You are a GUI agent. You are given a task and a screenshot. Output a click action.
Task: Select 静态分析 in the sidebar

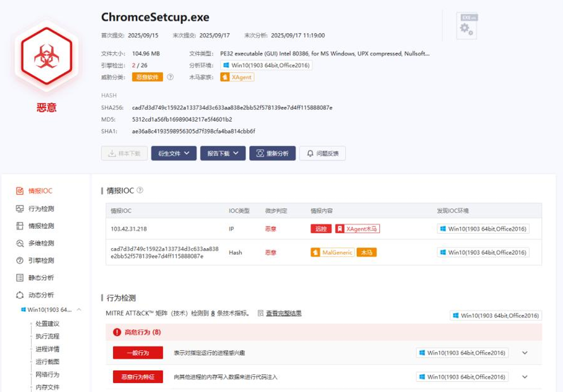pyautogui.click(x=41, y=278)
